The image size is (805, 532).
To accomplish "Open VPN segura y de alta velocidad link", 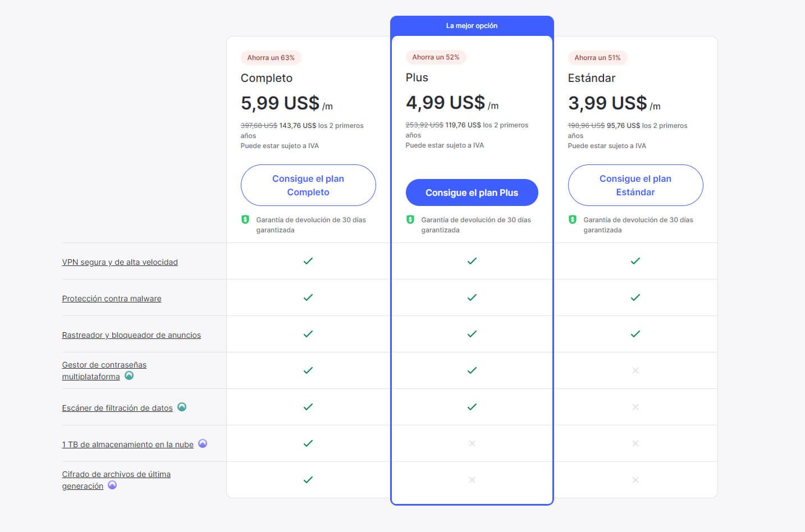I will tap(120, 262).
